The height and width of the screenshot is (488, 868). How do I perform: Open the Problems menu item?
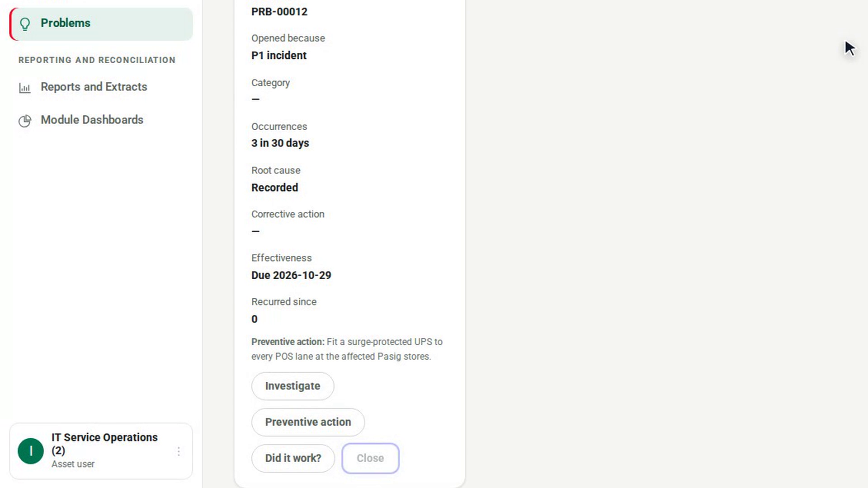101,23
